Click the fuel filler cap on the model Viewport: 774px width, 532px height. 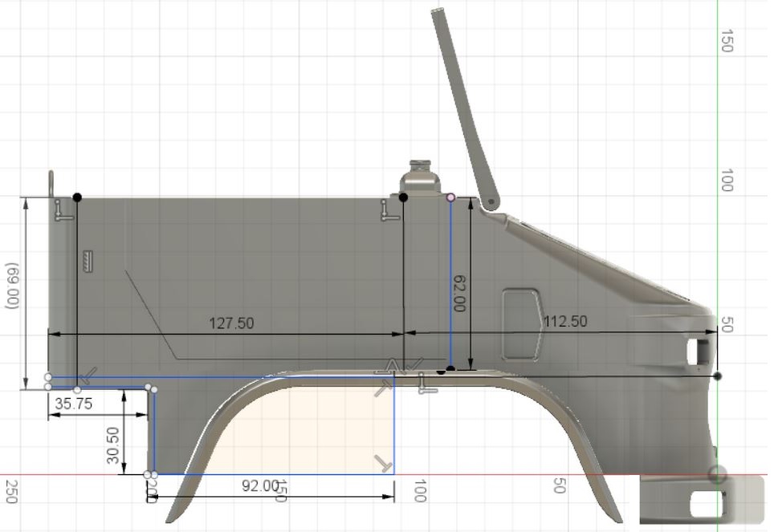tap(420, 176)
